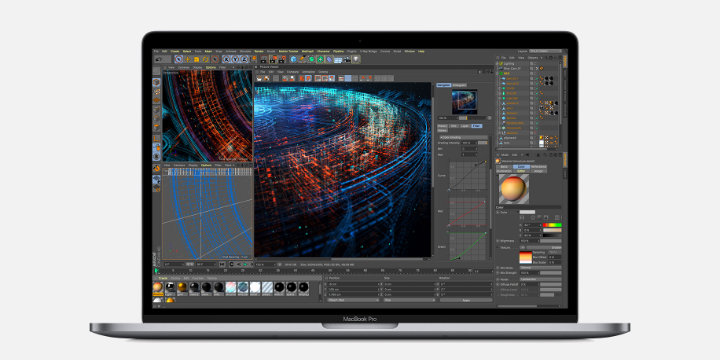This screenshot has height=360, width=720.
Task: Click the Render View icon
Action: click(263, 59)
